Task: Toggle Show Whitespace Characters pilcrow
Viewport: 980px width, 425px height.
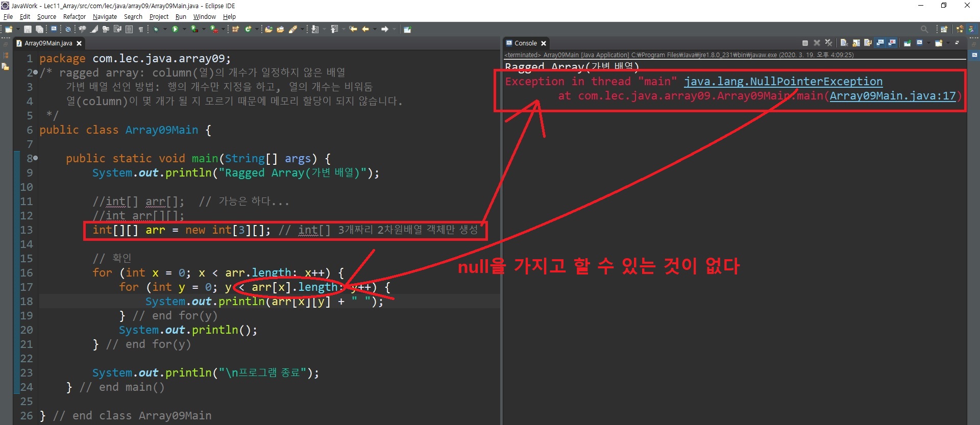Action: pos(141,30)
